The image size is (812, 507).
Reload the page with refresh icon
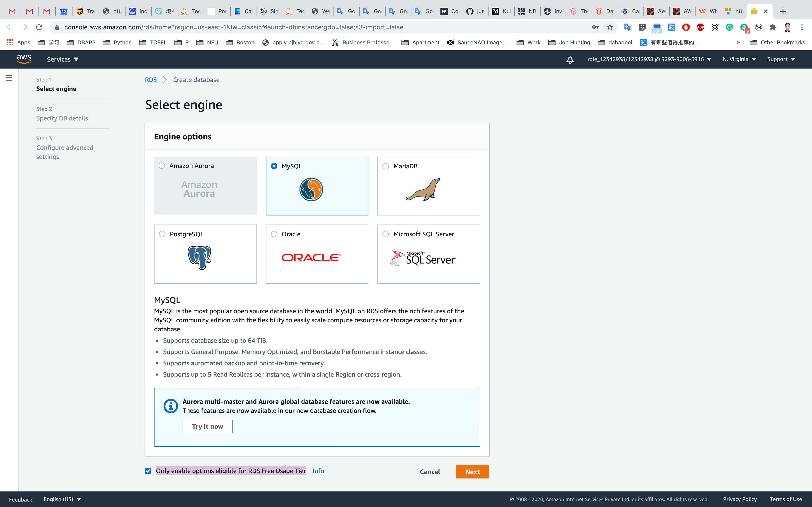click(39, 27)
